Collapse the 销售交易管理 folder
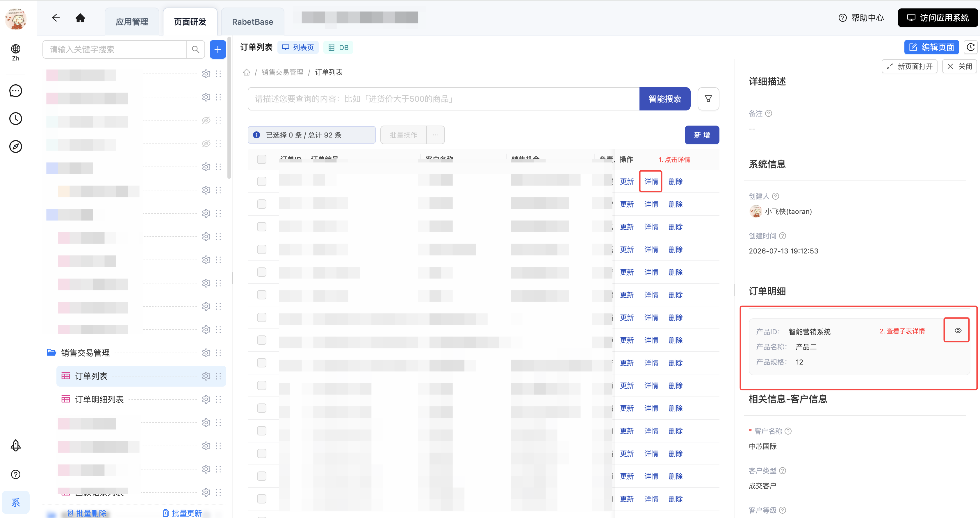 (51, 353)
